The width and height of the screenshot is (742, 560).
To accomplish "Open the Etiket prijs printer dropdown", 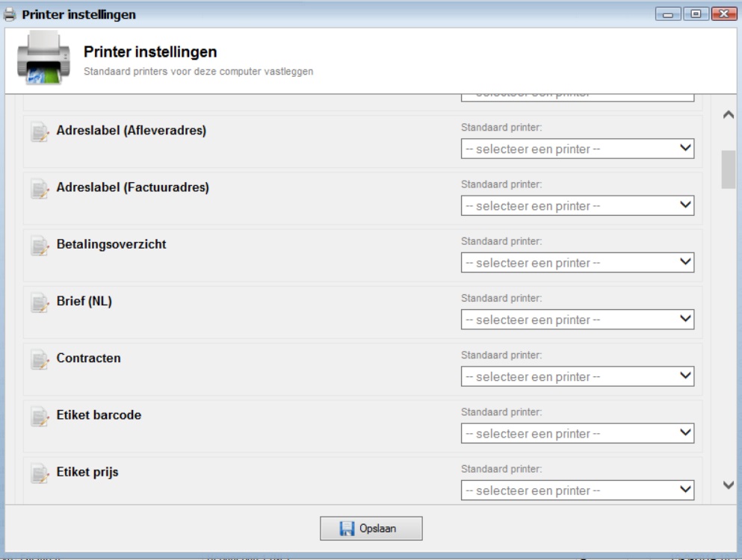I will pos(578,490).
